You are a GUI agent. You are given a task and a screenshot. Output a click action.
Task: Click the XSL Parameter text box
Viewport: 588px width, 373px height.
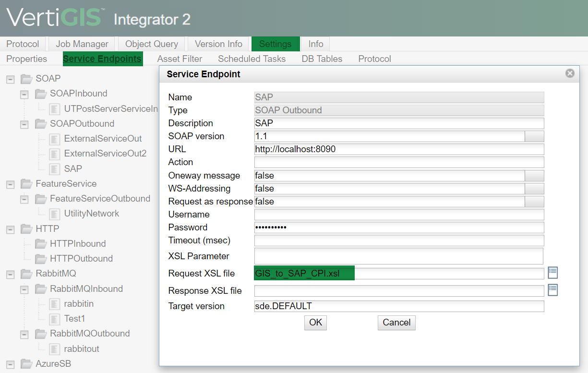[x=399, y=256]
